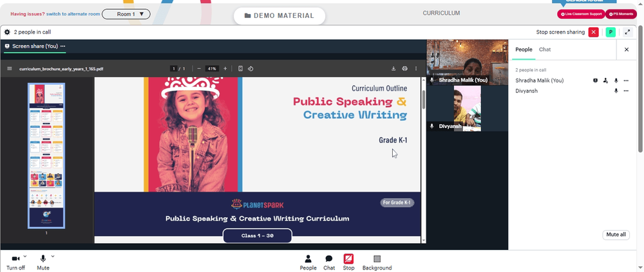This screenshot has height=272, width=644.
Task: Select the People tab
Action: 524,50
